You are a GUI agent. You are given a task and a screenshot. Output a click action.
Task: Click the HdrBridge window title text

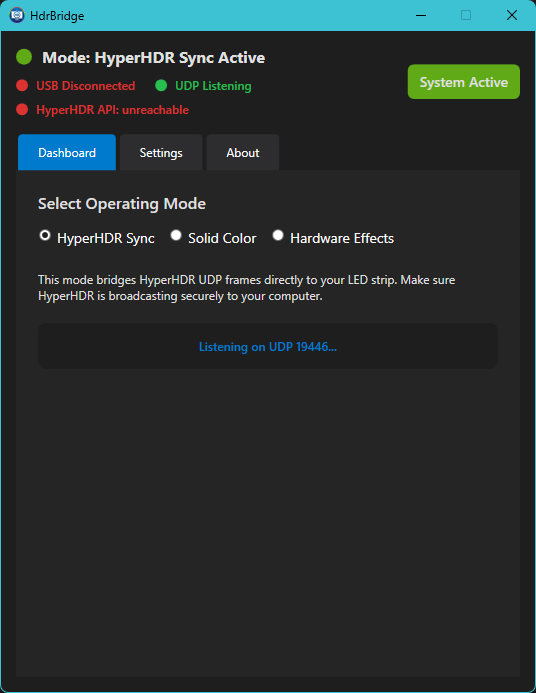click(57, 16)
